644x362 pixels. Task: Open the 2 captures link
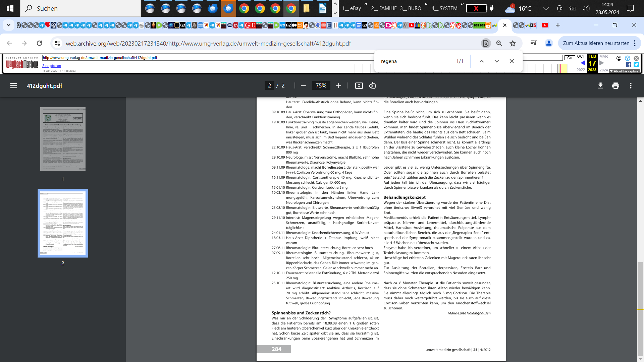point(51,66)
